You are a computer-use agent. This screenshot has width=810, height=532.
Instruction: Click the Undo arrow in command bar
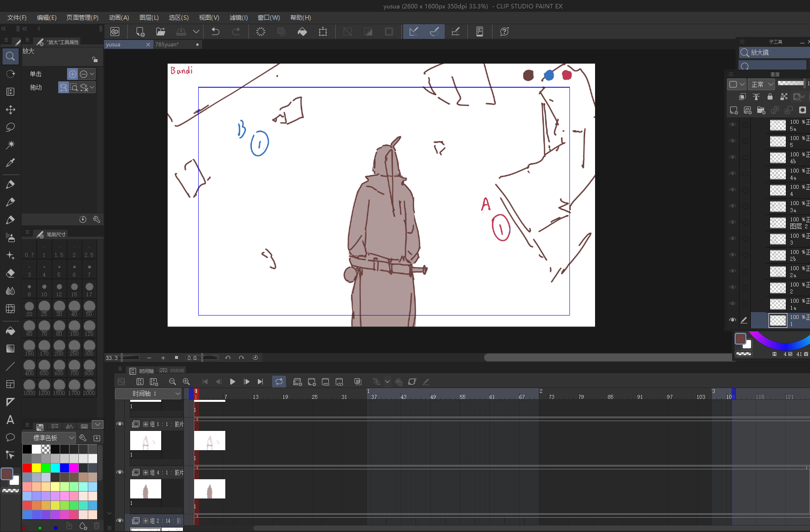215,32
